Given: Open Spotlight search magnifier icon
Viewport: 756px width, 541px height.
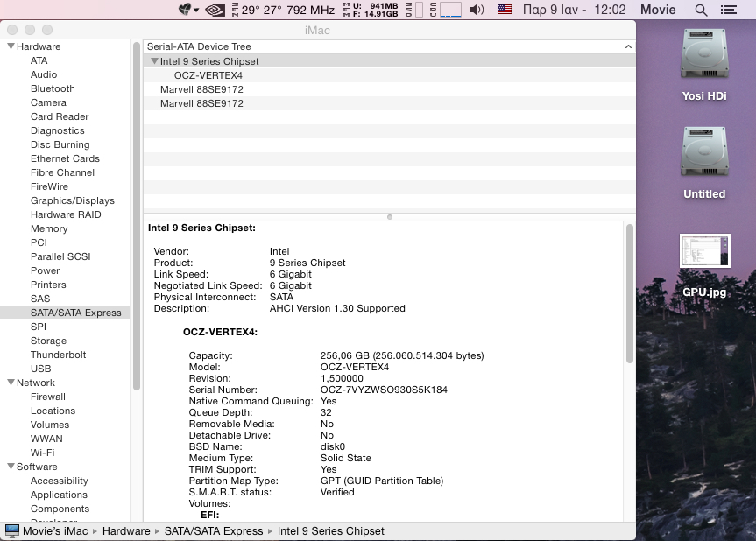Looking at the screenshot, I should pos(701,11).
